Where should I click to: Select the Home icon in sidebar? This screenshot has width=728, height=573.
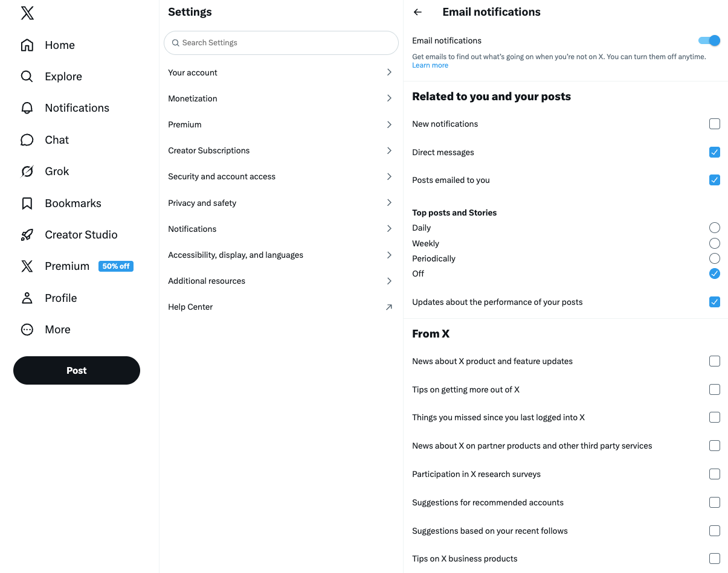click(x=27, y=45)
